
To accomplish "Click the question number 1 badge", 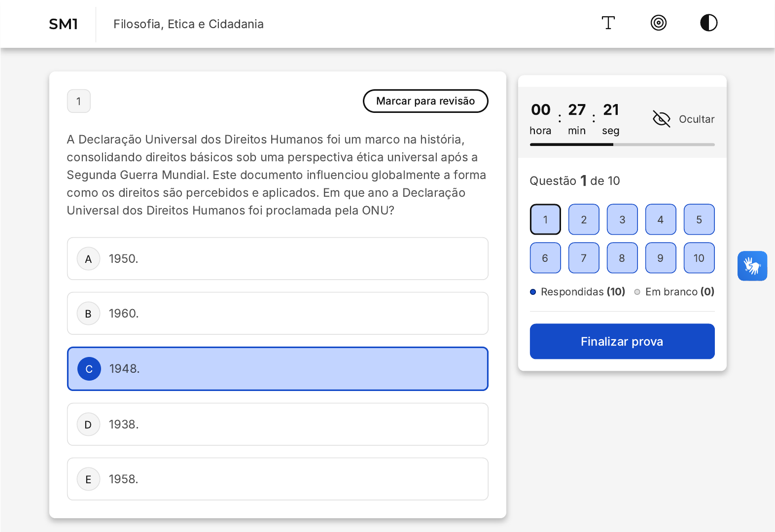I will coord(79,102).
